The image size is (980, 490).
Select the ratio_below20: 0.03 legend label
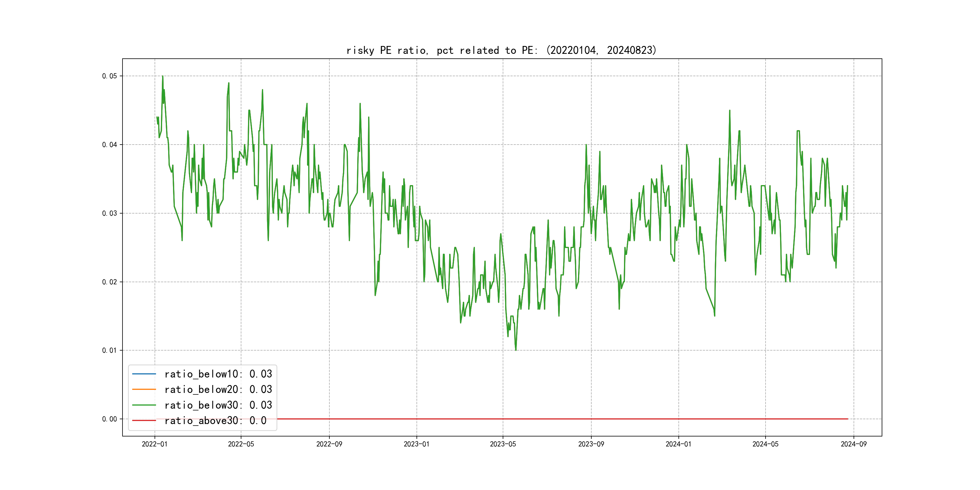pyautogui.click(x=218, y=389)
